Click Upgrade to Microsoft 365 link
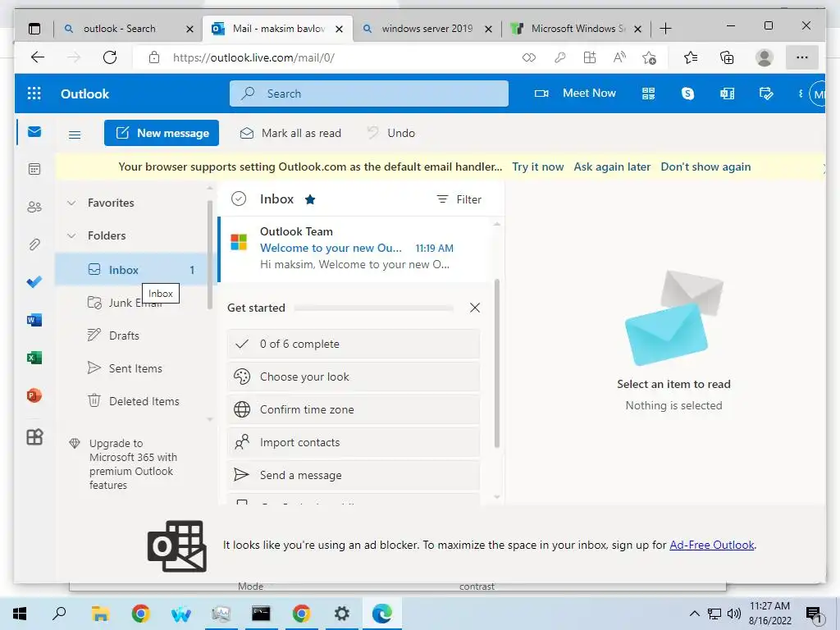This screenshot has width=840, height=630. (x=133, y=464)
